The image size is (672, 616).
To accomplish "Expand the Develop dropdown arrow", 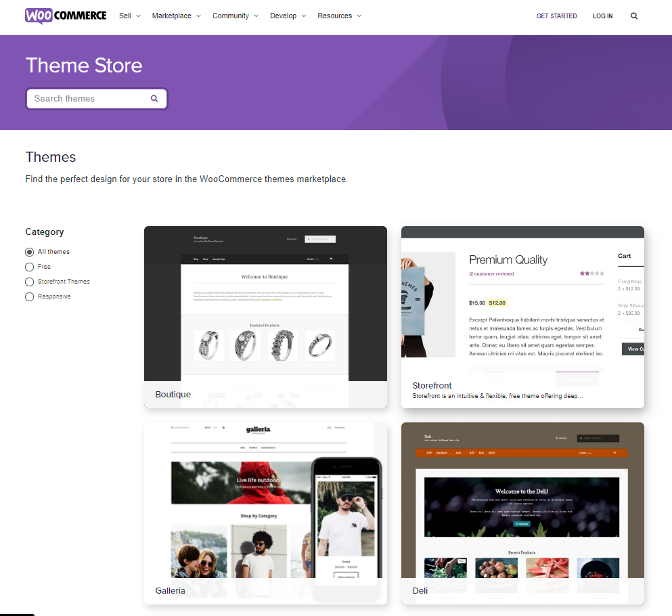I will (304, 16).
